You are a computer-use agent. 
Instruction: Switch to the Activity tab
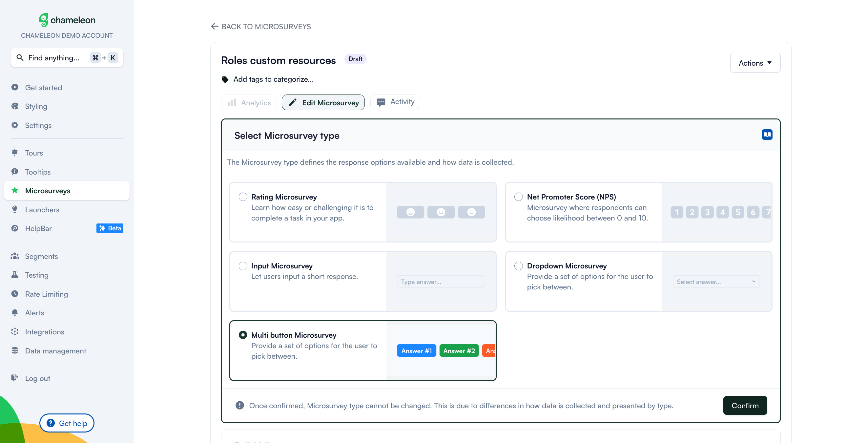[x=395, y=102]
